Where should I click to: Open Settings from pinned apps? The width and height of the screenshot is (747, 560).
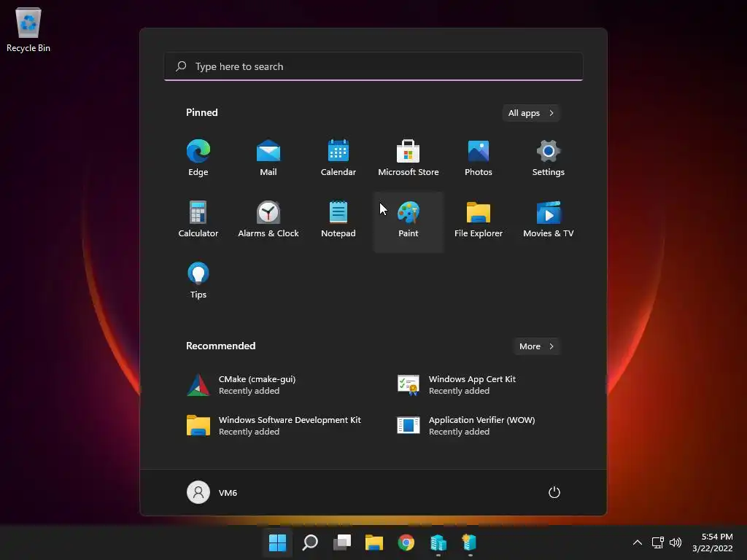(x=549, y=158)
